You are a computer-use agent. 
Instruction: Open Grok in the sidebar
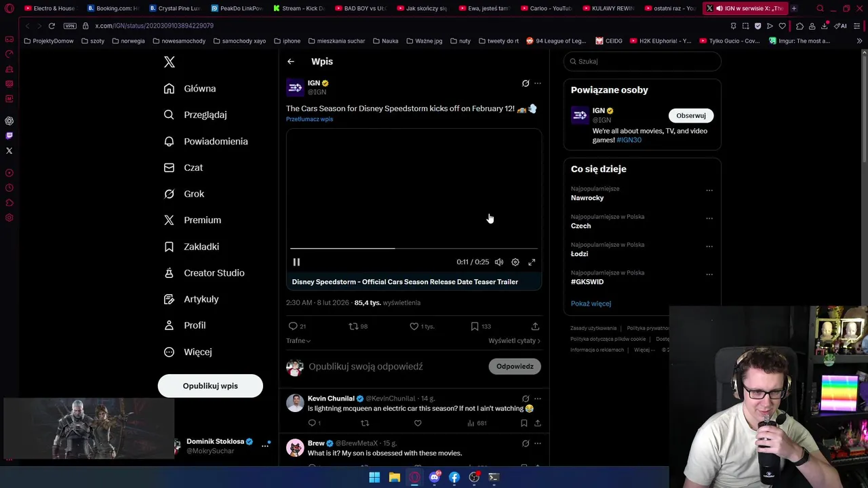(x=184, y=194)
